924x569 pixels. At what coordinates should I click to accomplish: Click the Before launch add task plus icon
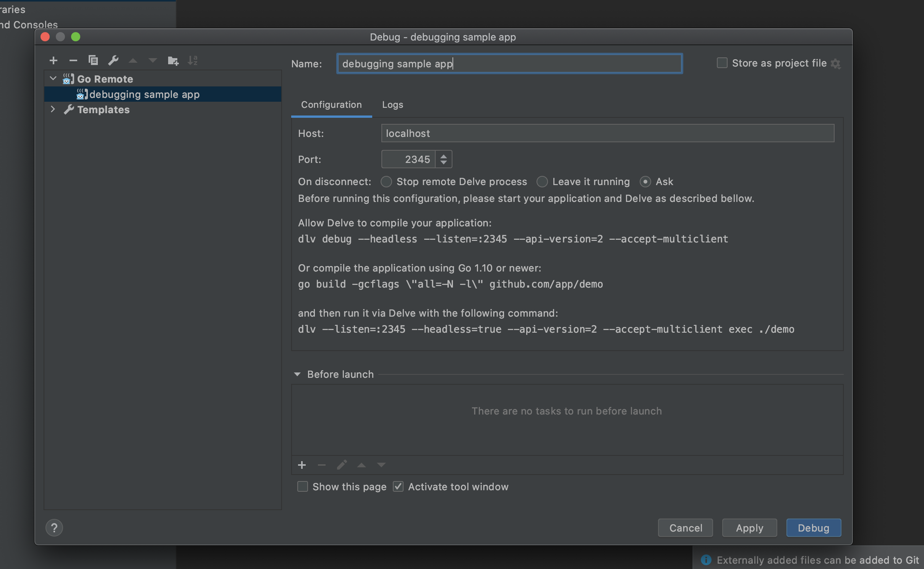302,465
